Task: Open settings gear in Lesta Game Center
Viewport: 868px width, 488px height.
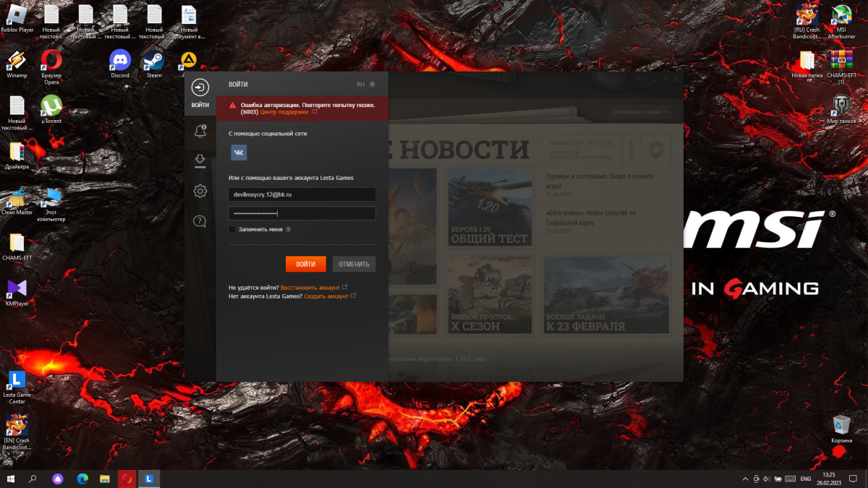Action: click(200, 191)
